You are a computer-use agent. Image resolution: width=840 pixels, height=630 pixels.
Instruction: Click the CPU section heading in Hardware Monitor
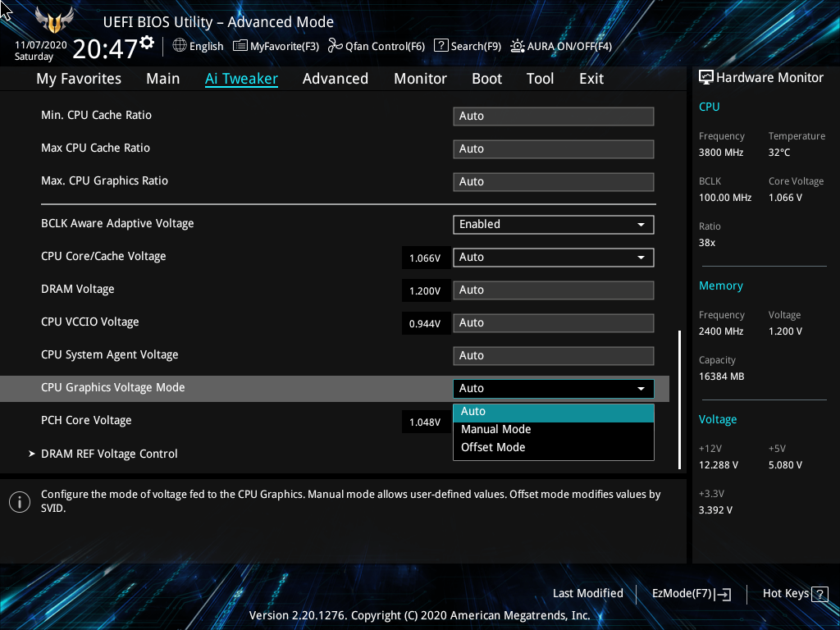(x=709, y=107)
